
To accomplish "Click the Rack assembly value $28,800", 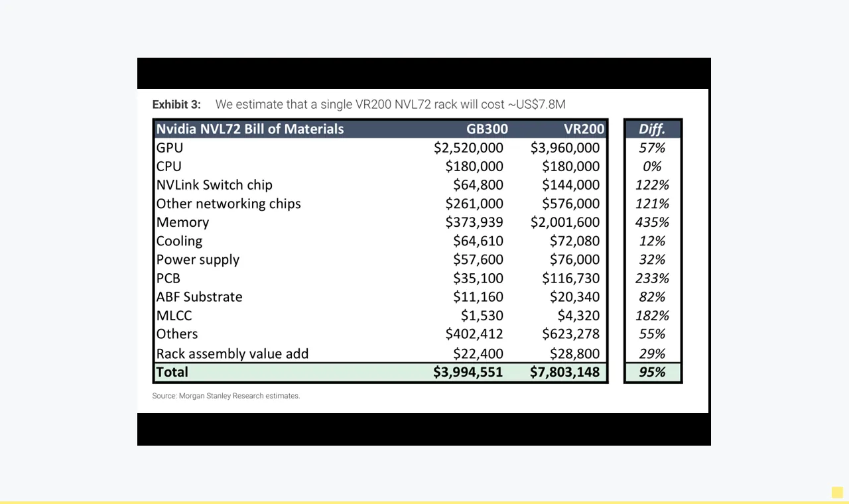I will (575, 353).
